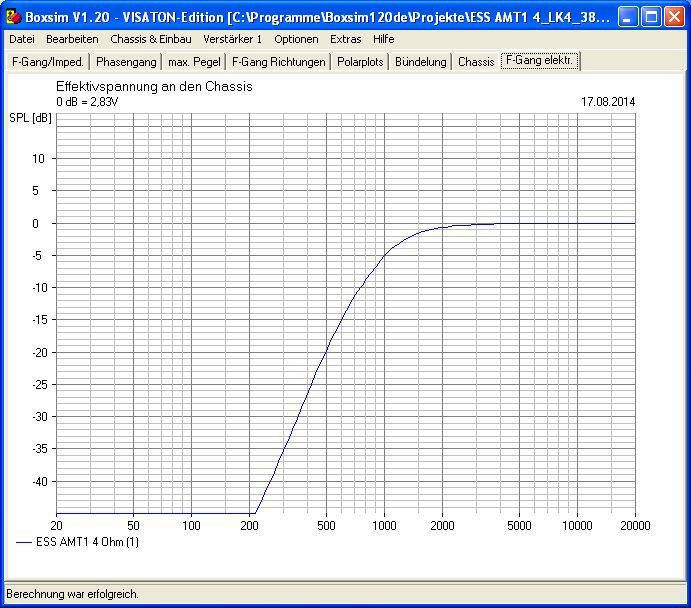Open the Hilfe menu
The image size is (691, 608).
point(384,39)
